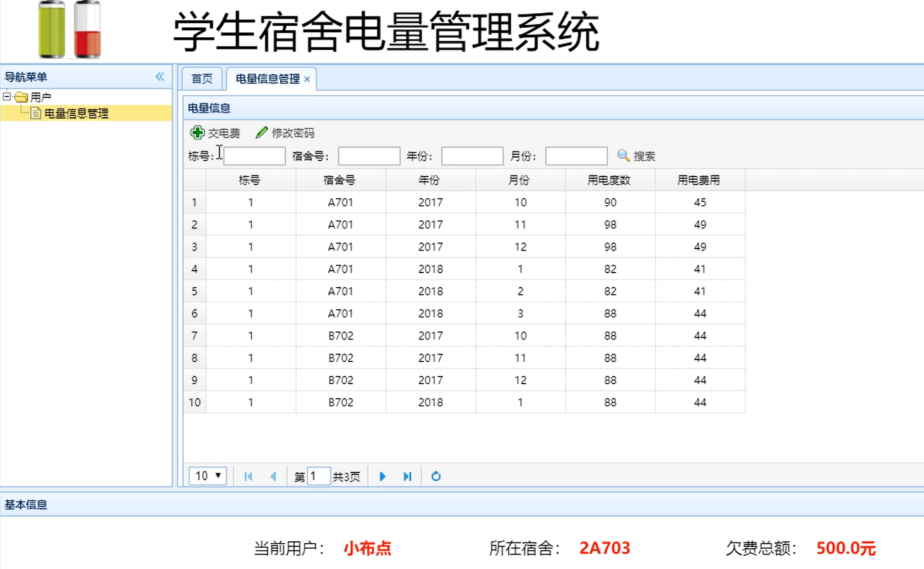
Task: Click 用电度数 value 98 in row 3
Action: point(610,247)
